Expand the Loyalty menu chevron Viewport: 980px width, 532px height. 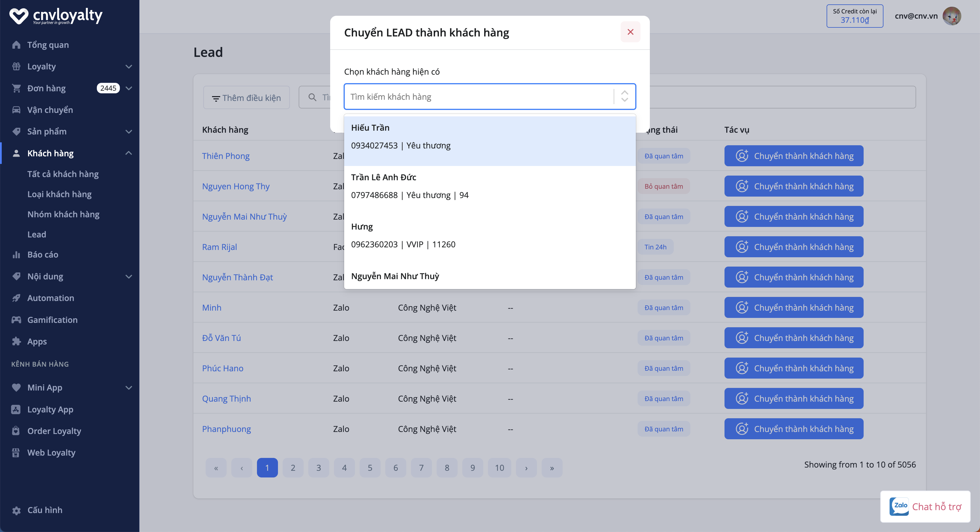(129, 66)
